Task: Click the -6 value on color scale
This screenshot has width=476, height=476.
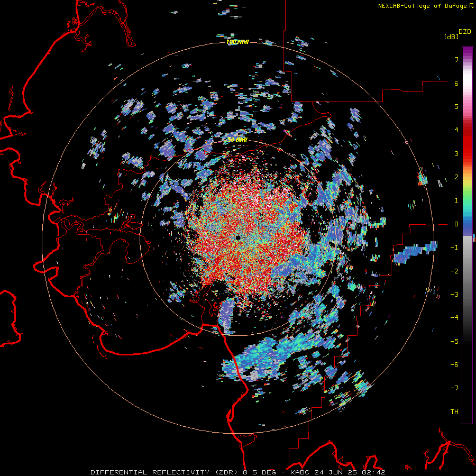Action: click(x=454, y=365)
